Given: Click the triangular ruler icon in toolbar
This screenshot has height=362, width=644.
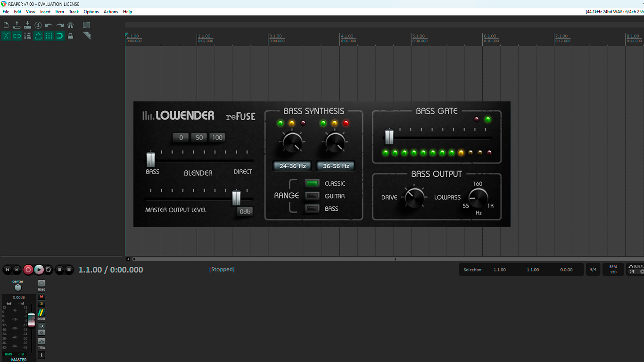Looking at the screenshot, I should (87, 36).
